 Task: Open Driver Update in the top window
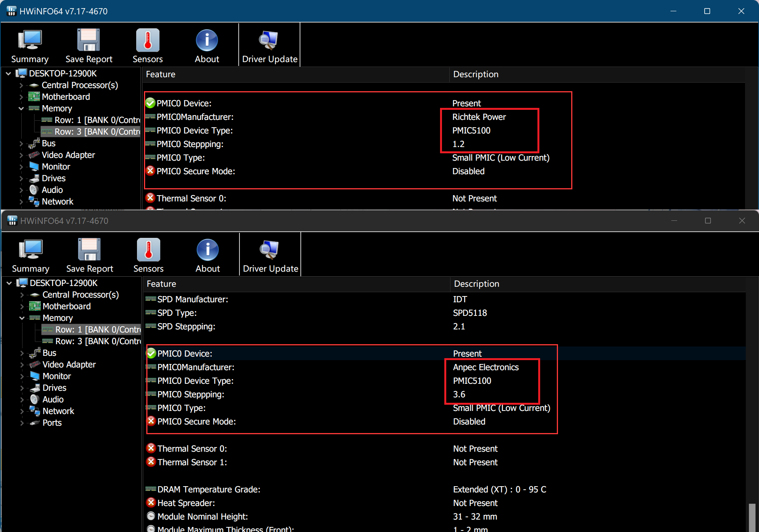click(x=269, y=46)
